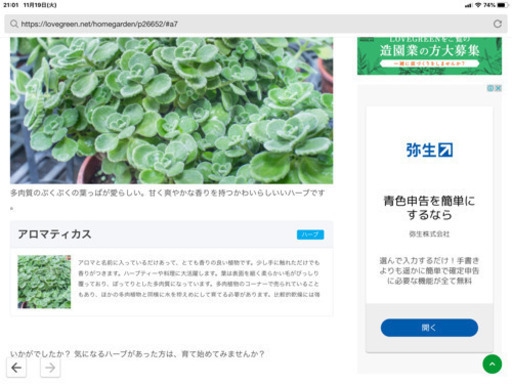Click the URL address field
The width and height of the screenshot is (512, 384).
(256, 24)
